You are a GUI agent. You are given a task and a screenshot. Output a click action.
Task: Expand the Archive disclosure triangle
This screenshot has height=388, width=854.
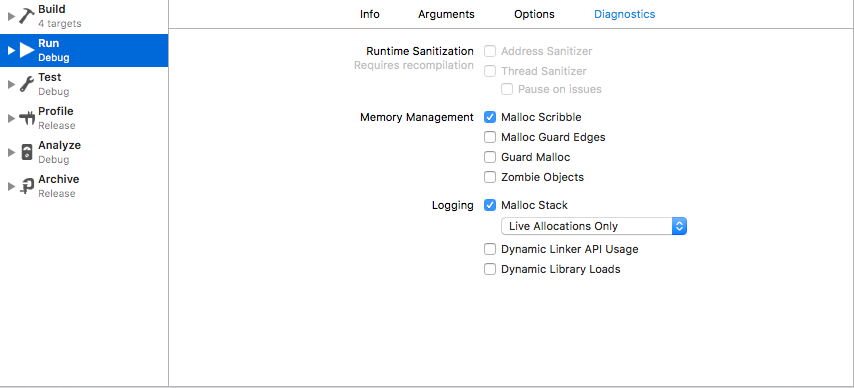point(11,186)
